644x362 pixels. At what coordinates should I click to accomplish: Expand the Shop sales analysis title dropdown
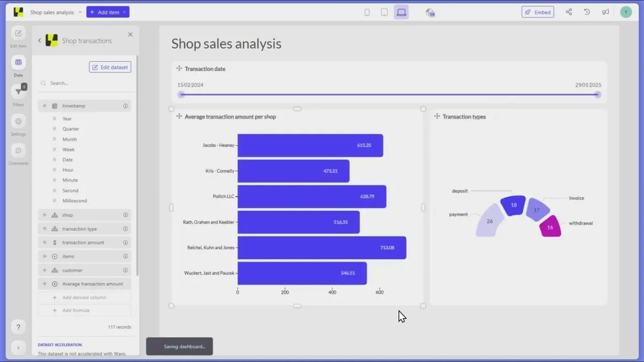tap(80, 12)
